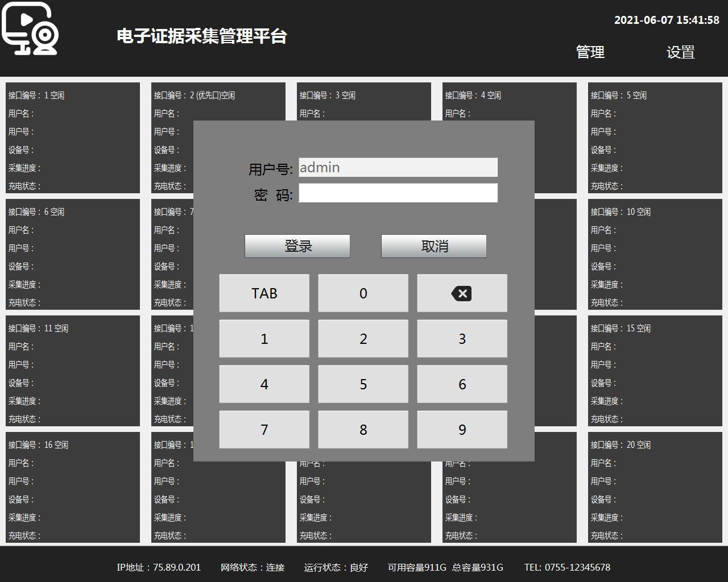
Task: Click the date and time display
Action: point(667,20)
